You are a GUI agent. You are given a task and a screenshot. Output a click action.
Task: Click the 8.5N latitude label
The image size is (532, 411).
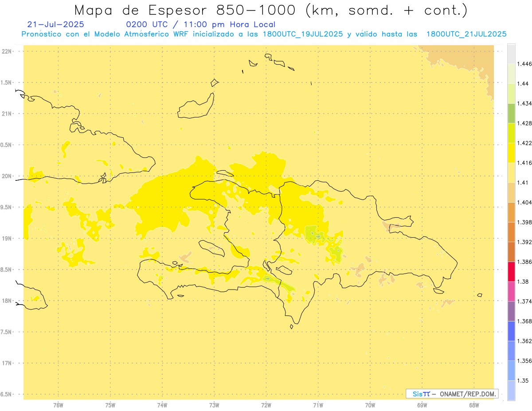tap(6, 270)
